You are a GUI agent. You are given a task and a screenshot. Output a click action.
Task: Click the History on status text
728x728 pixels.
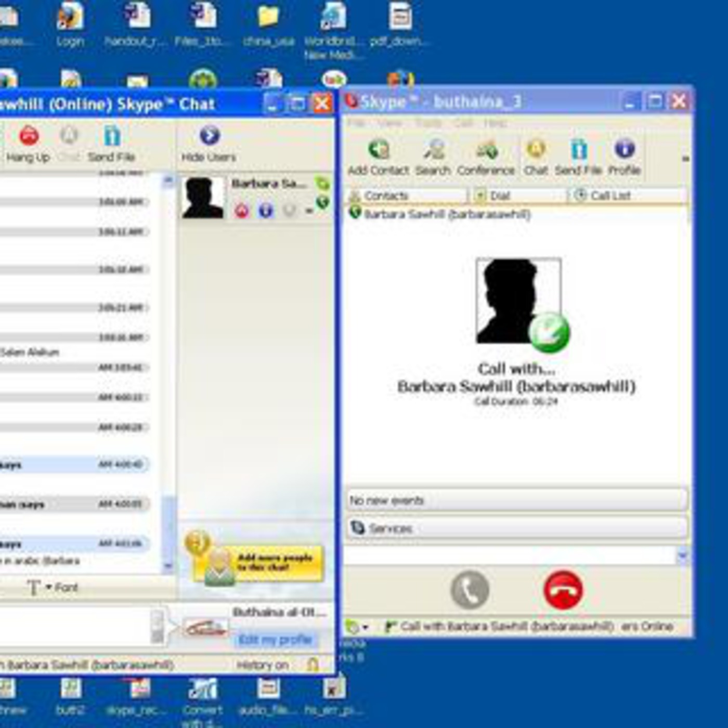coord(262,665)
